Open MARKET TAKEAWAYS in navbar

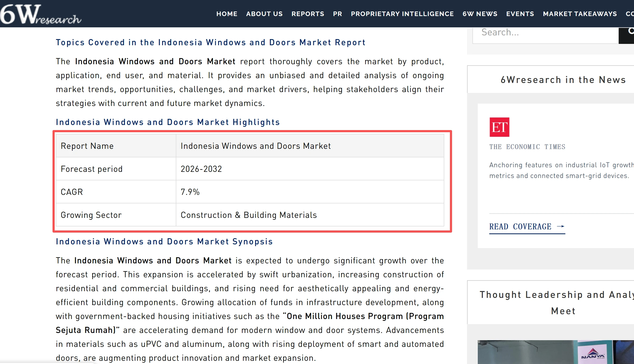pos(580,14)
